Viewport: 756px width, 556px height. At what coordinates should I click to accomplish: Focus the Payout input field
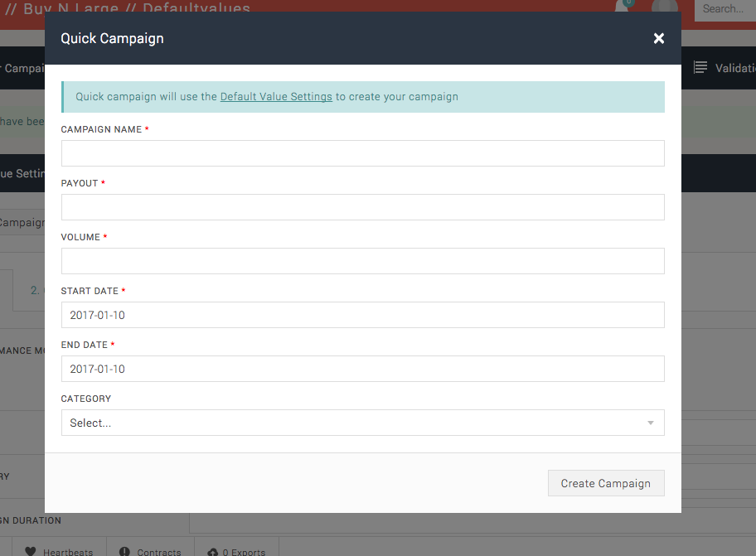point(362,207)
